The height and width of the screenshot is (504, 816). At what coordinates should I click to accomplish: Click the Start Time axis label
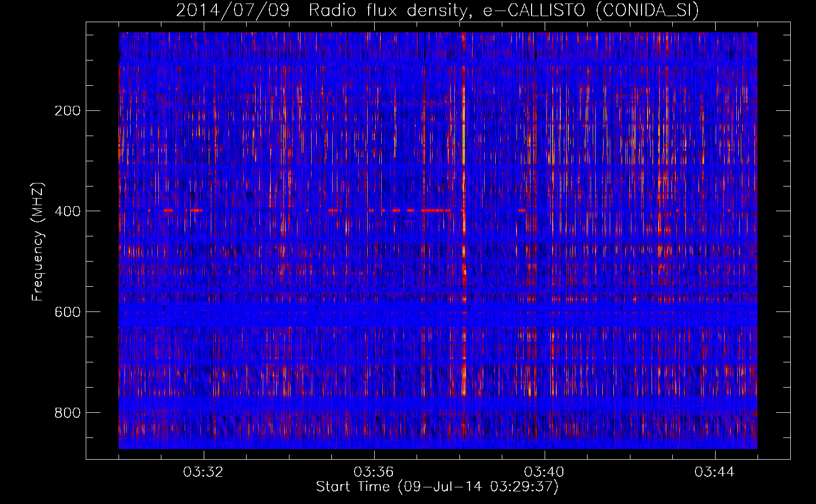coord(437,487)
